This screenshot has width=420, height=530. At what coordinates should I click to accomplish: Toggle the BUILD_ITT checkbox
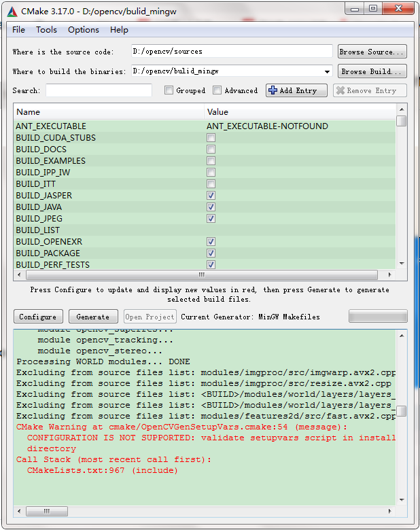click(x=211, y=184)
